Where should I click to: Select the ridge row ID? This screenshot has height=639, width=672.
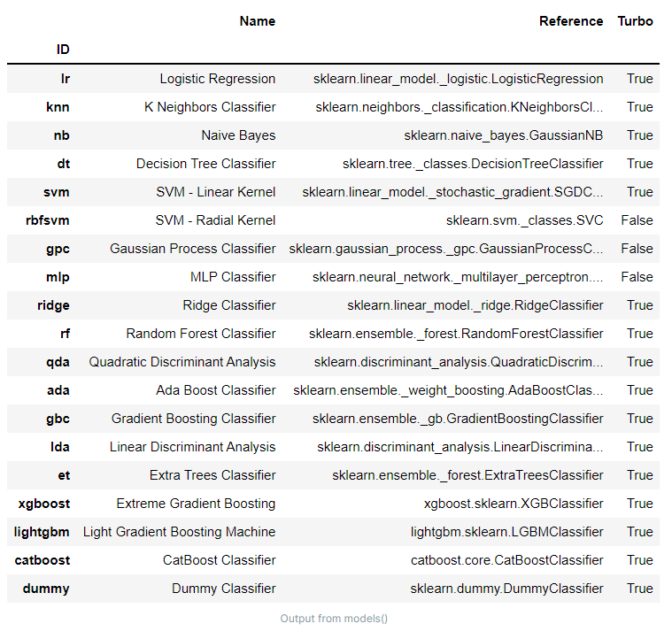[54, 305]
